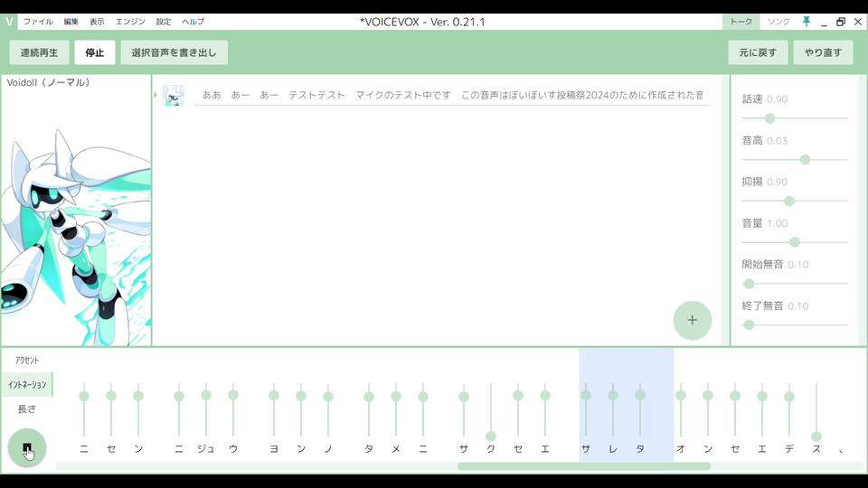Add a new text line with plus button
The height and width of the screenshot is (488, 868).
coord(692,320)
